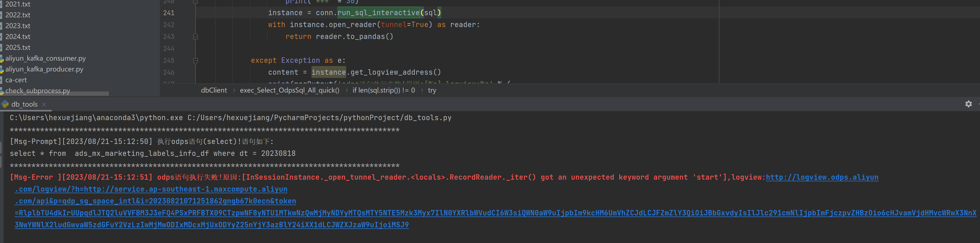Screen dimensions: 980x243
Task: Open aliyun_kafka_consumer.py file
Action: [45, 58]
